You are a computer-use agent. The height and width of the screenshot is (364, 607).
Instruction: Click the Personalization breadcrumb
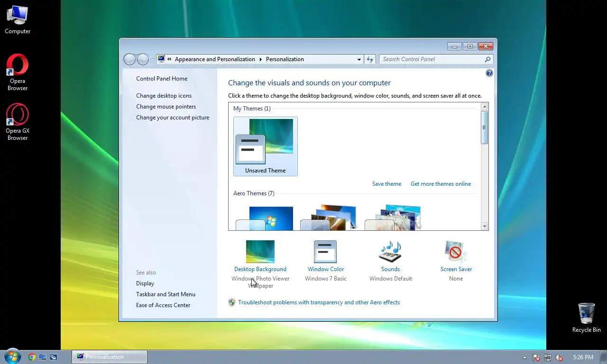tap(285, 59)
